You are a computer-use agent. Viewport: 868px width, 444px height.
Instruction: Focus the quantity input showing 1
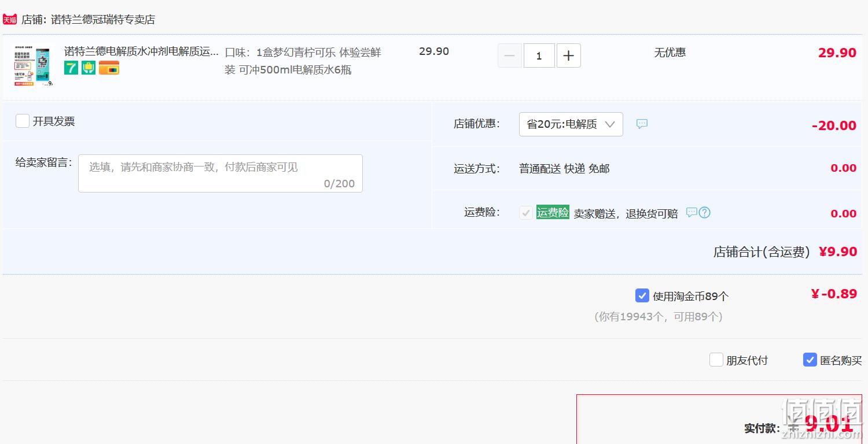point(539,55)
